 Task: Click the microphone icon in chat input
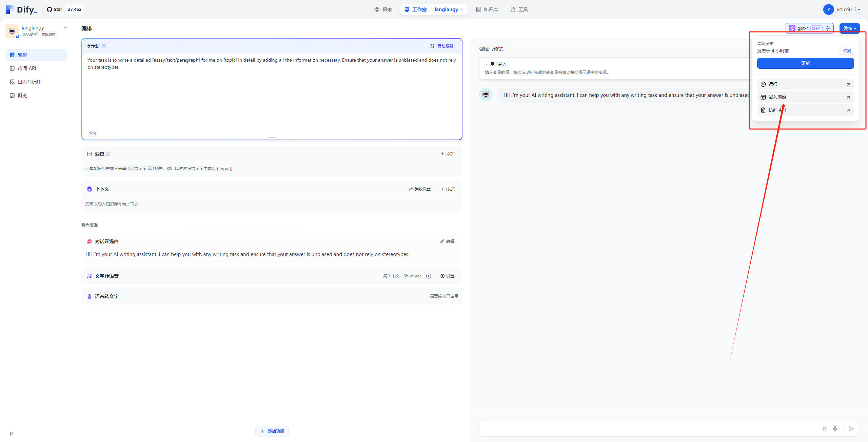tap(835, 429)
